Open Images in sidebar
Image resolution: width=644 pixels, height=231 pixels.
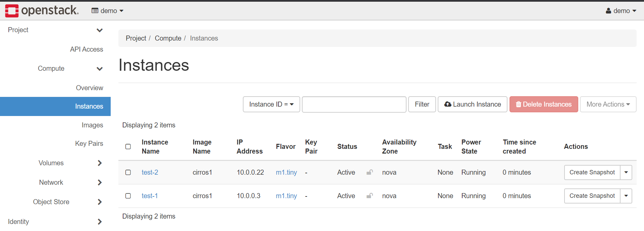click(x=92, y=125)
